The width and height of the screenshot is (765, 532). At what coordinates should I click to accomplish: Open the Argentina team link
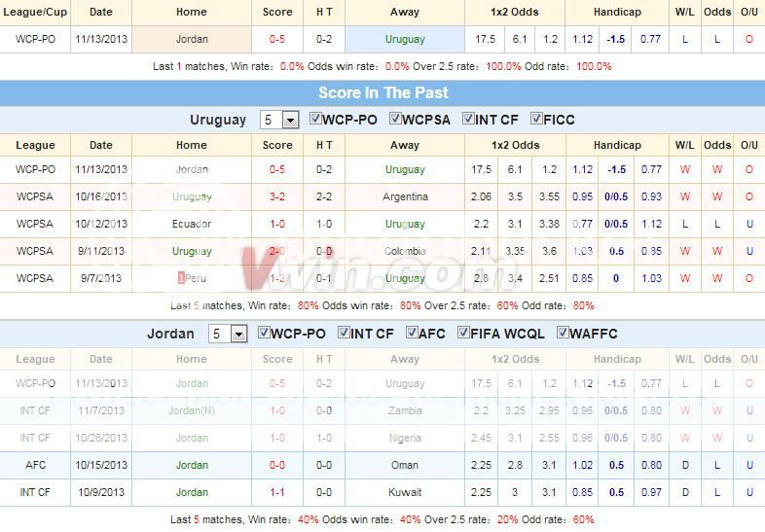pos(405,196)
